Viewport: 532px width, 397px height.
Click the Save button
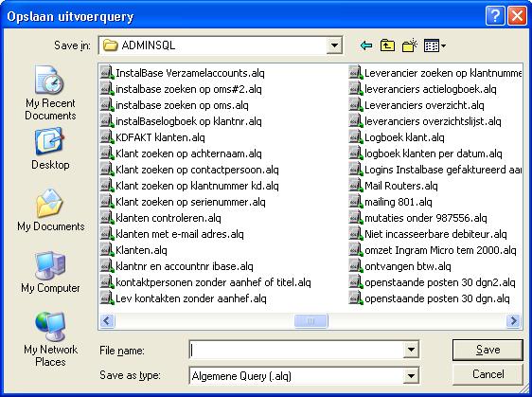[488, 350]
